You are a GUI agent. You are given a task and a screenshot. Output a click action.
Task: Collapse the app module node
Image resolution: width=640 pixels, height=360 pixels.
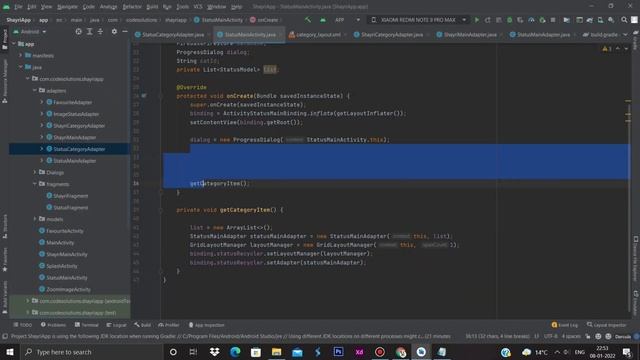tap(14, 44)
